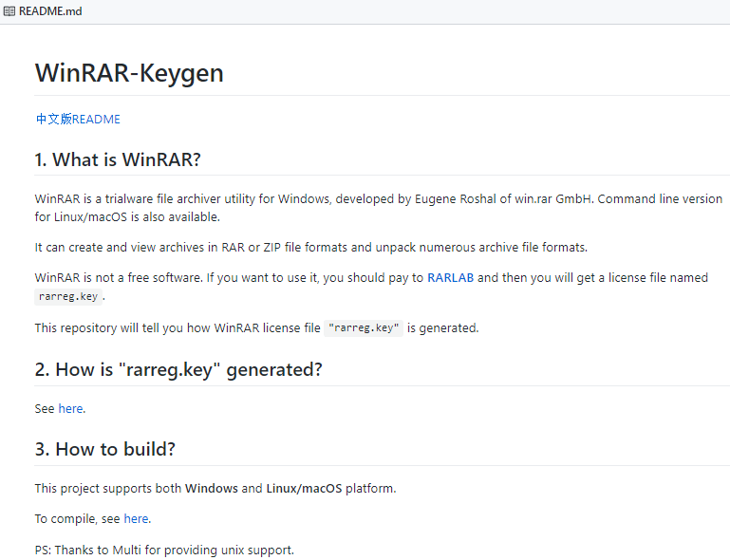
Task: Click the quoted "rarreg.key" code snippet
Action: (x=364, y=328)
